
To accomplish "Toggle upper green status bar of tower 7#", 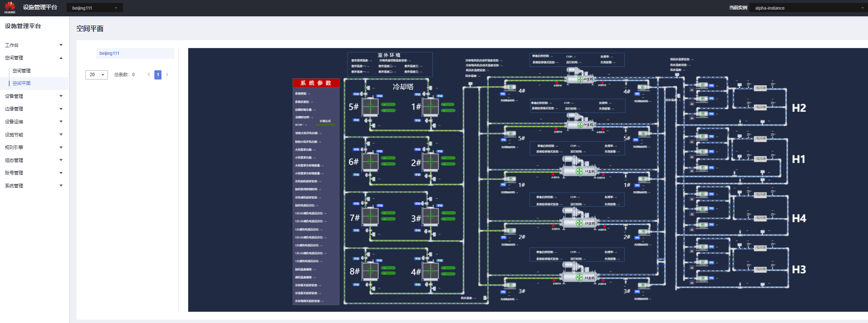I will coord(389,213).
